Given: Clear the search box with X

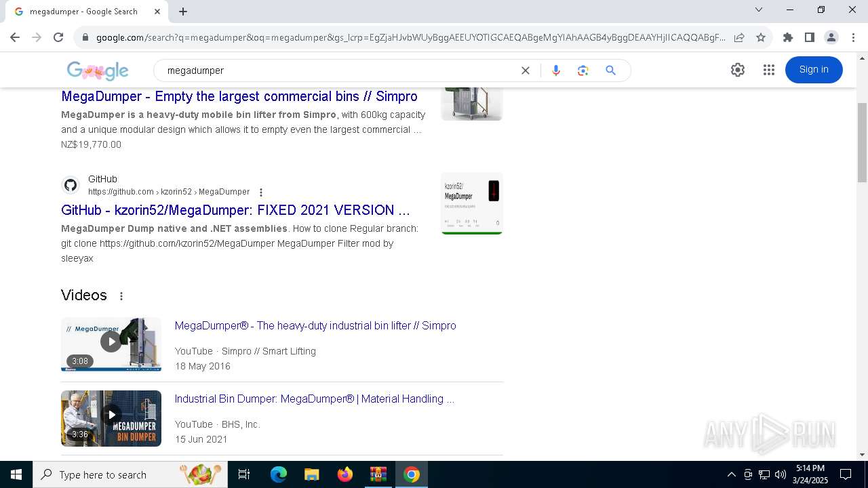Looking at the screenshot, I should click(x=525, y=70).
